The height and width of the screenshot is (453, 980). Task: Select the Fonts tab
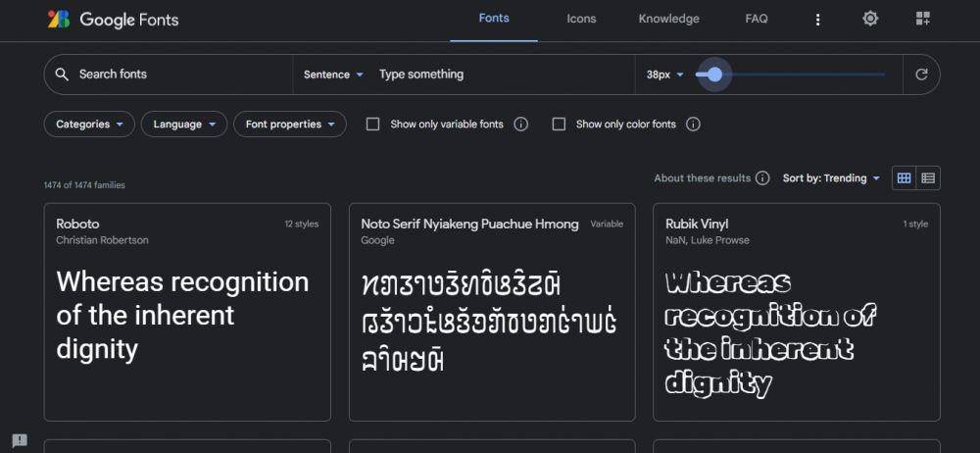tap(494, 19)
